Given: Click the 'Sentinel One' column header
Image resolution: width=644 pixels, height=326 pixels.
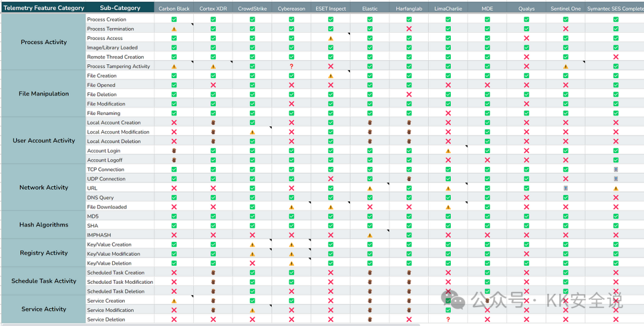Looking at the screenshot, I should [x=565, y=8].
